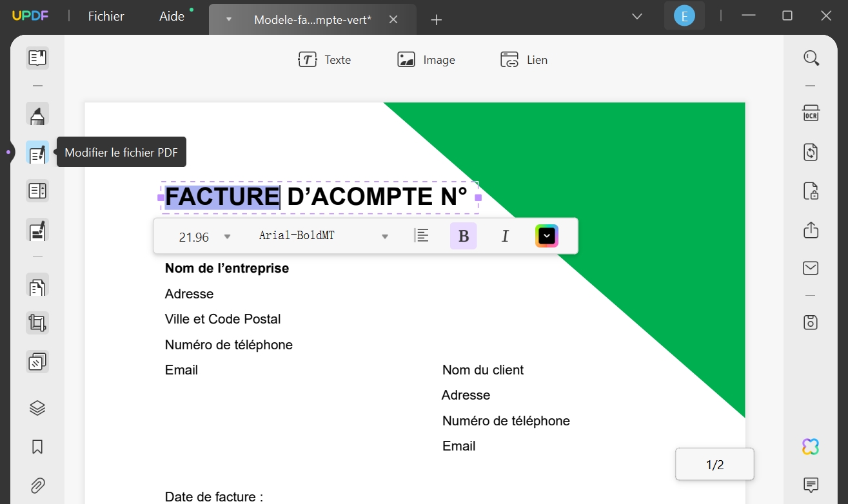Image resolution: width=848 pixels, height=504 pixels.
Task: Start a PDF conversion from the right sidebar
Action: 810,152
